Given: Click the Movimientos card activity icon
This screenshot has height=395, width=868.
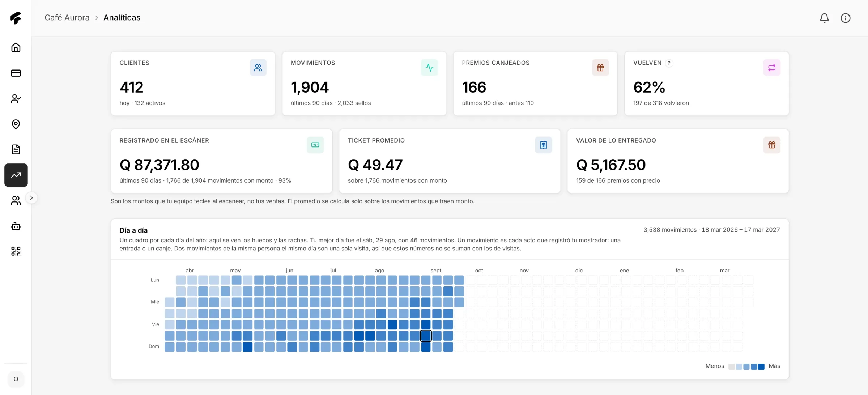Looking at the screenshot, I should 429,68.
